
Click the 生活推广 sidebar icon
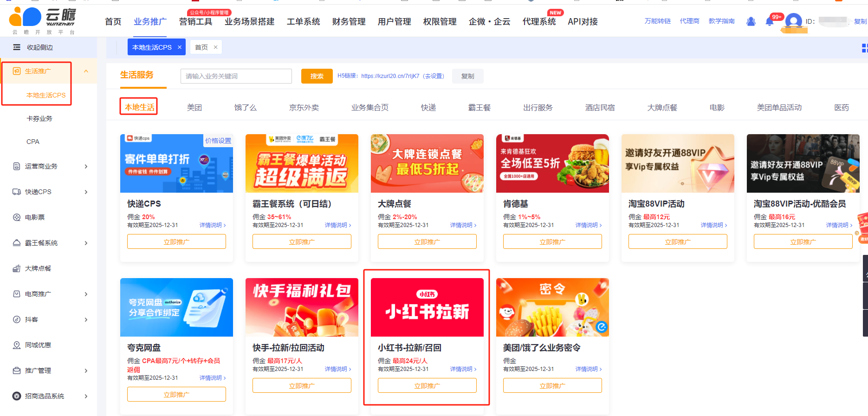(x=17, y=71)
